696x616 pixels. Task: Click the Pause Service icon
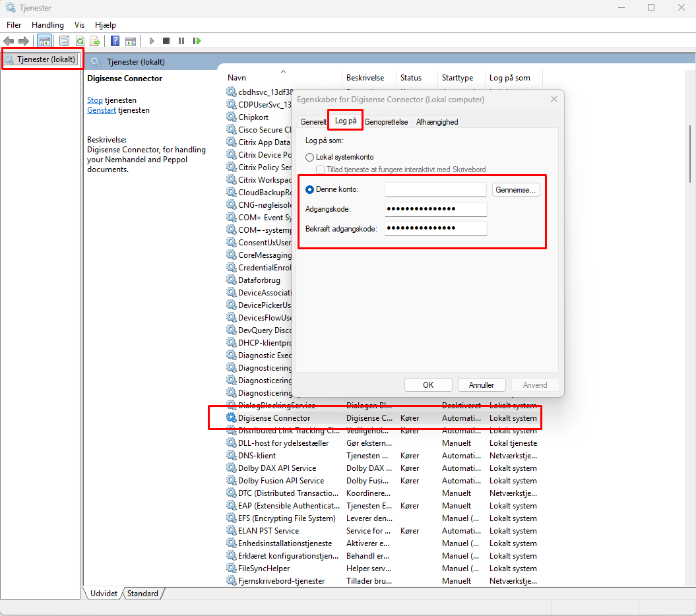coord(181,42)
